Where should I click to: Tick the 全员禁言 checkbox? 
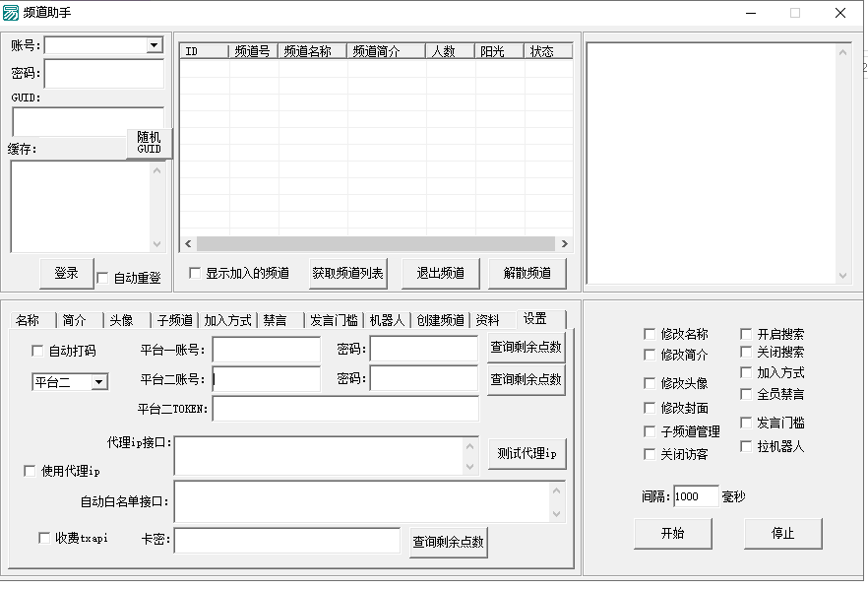coord(747,393)
